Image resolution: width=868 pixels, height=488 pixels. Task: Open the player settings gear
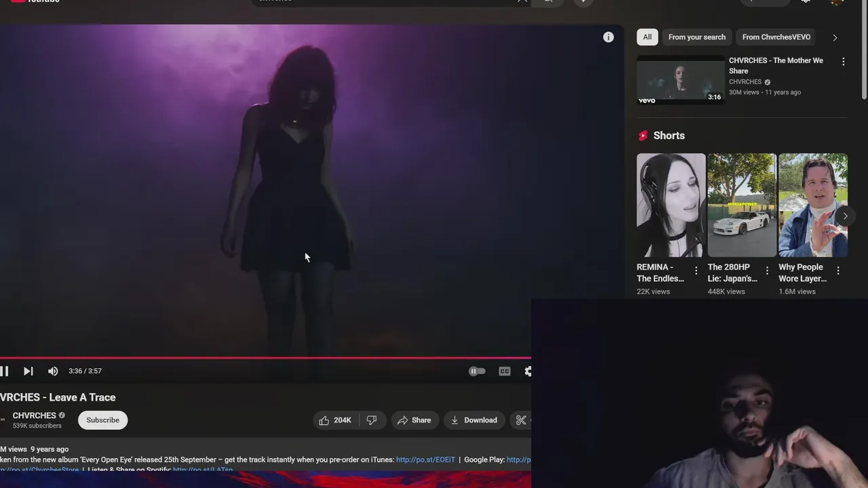(x=528, y=371)
